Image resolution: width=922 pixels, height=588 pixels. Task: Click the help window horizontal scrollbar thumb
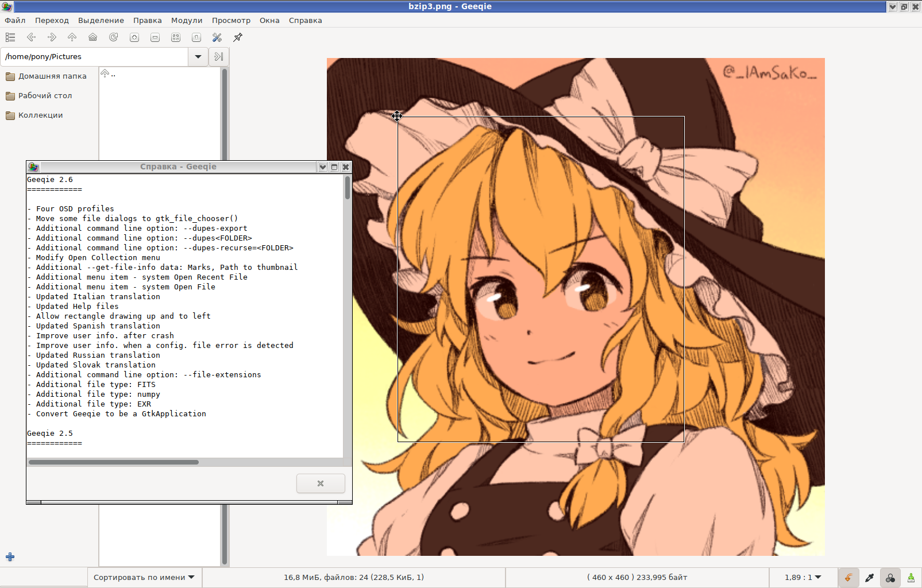[114, 462]
